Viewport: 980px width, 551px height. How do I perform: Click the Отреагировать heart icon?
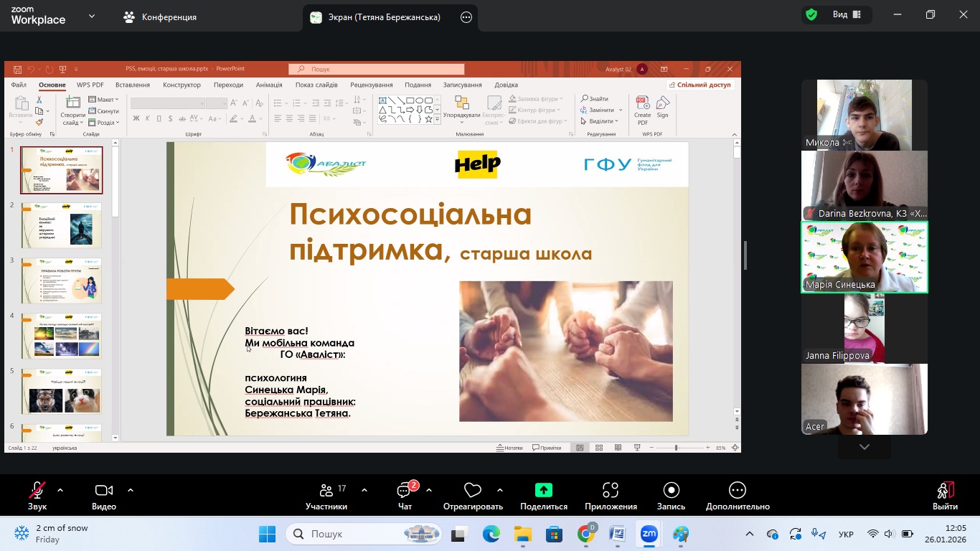click(x=472, y=491)
